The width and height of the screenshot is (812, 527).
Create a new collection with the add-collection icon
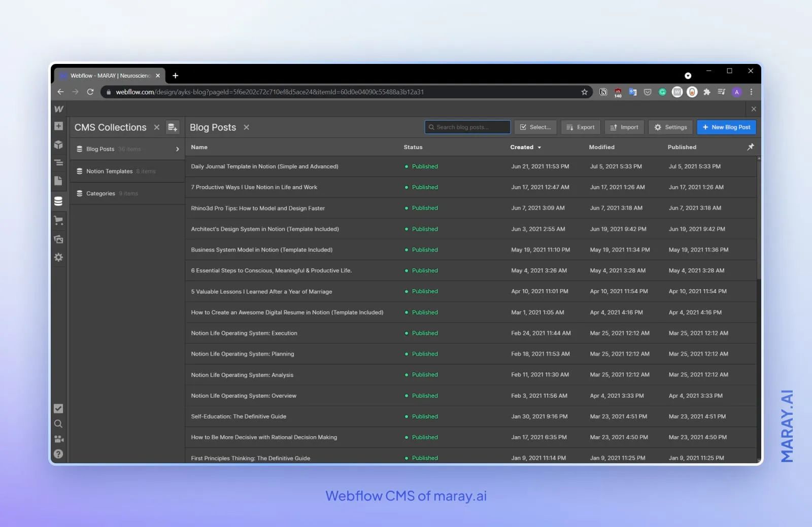(173, 127)
